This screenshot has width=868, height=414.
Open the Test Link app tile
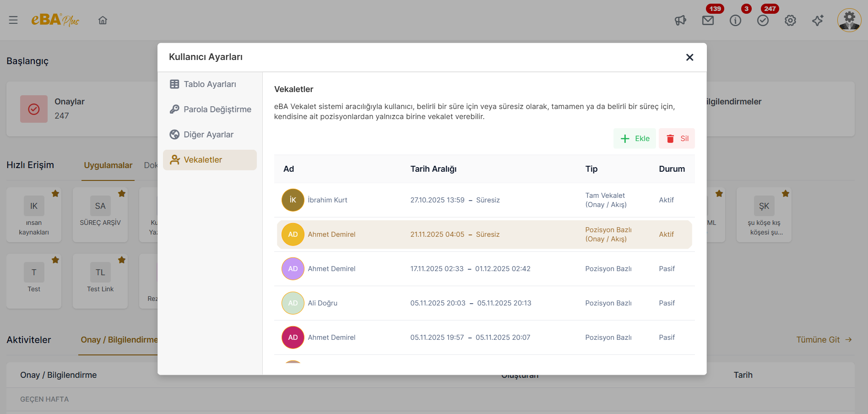[x=100, y=281]
